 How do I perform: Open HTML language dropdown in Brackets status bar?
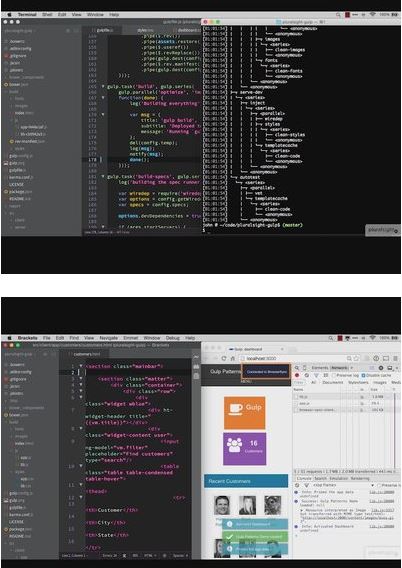click(149, 555)
